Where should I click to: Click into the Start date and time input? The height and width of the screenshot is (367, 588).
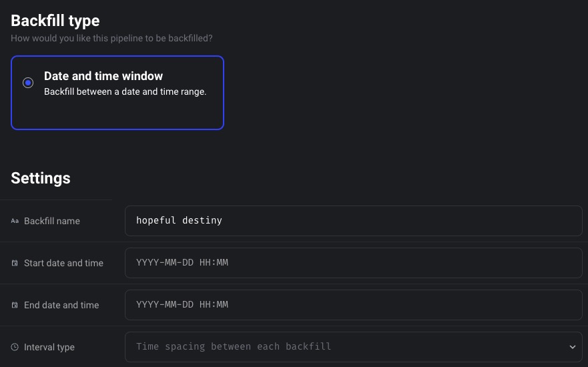tap(353, 262)
